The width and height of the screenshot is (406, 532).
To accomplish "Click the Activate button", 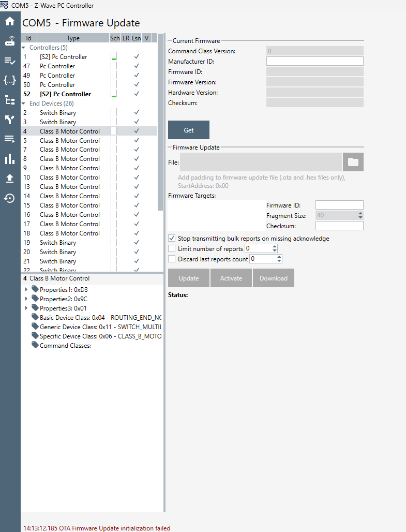I will tap(231, 278).
